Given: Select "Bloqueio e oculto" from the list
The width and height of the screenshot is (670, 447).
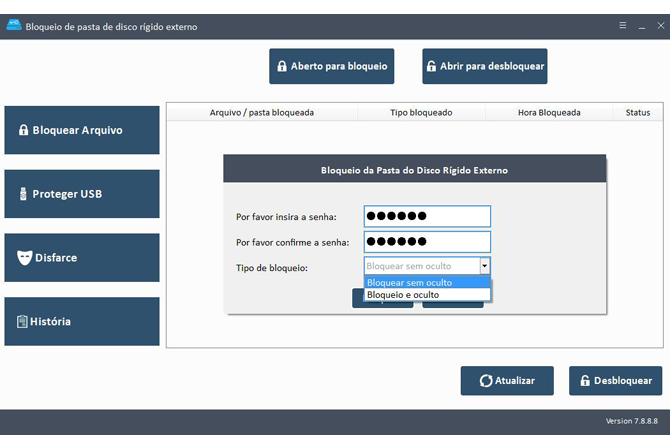Looking at the screenshot, I should tap(427, 295).
